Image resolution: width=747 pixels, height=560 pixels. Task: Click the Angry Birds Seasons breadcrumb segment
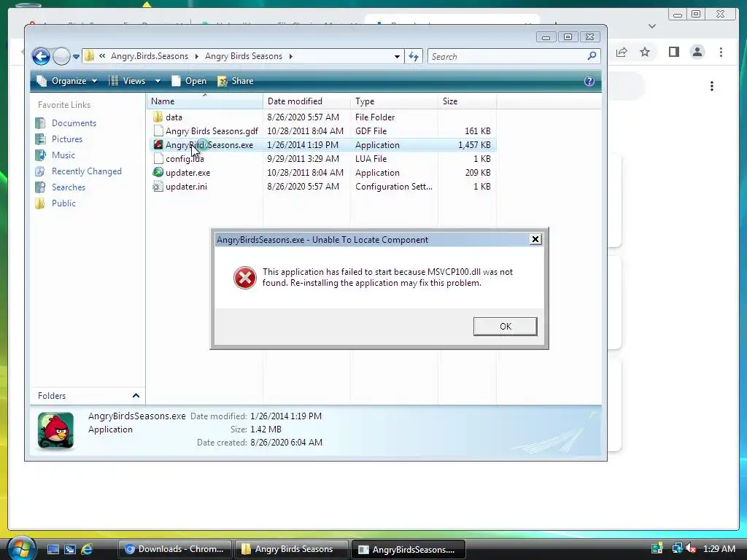tap(244, 56)
